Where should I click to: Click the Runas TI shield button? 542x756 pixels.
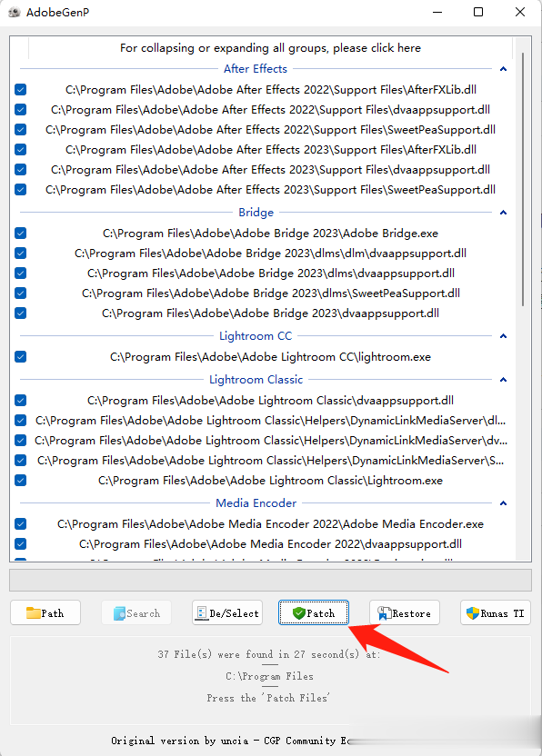(496, 612)
